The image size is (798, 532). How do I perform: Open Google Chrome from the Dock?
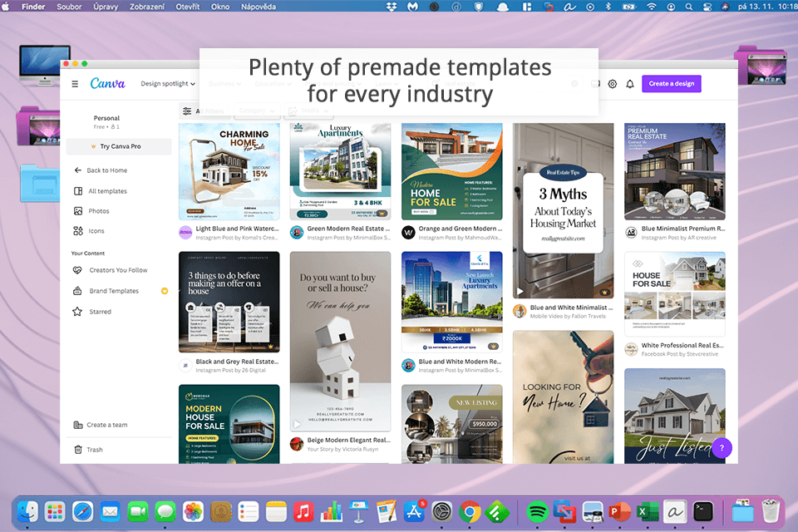[470, 512]
